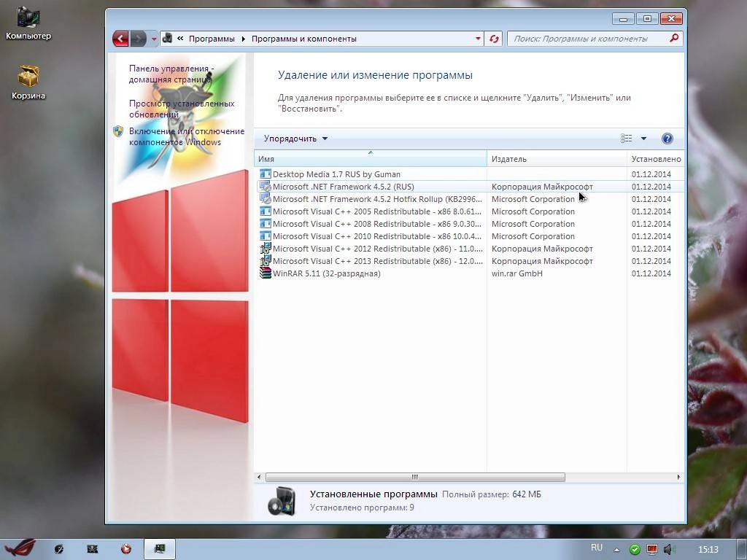Click the first pinned taskbar icon after Start
Viewport: 747px width, 560px height.
[x=58, y=549]
